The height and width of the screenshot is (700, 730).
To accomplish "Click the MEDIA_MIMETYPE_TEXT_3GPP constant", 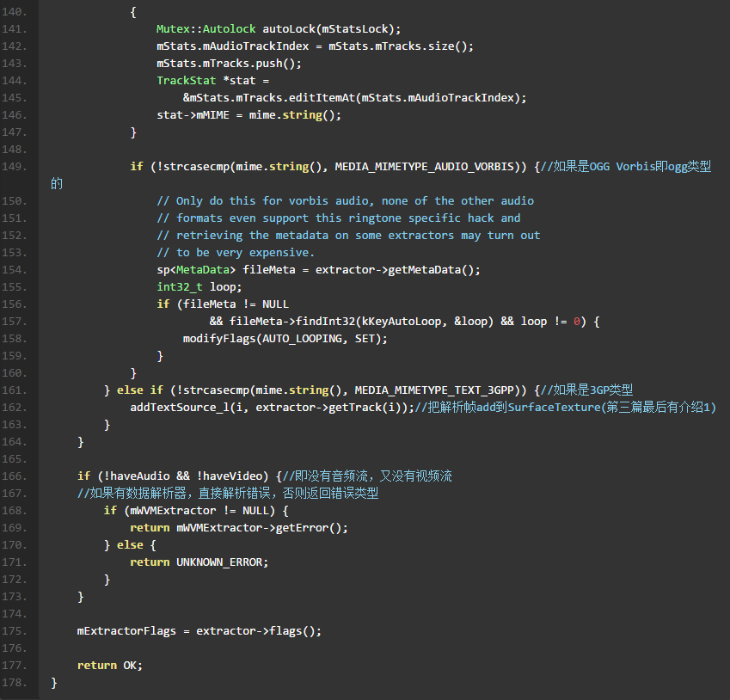I will (437, 390).
